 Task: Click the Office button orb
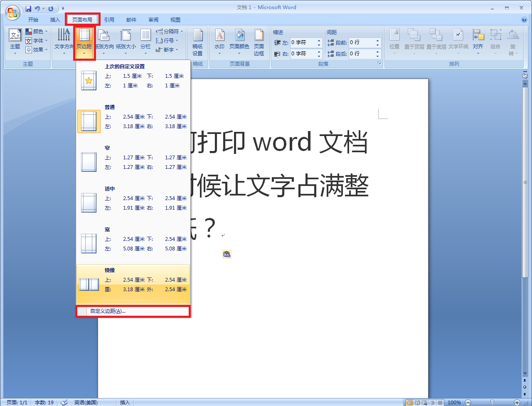(x=12, y=12)
